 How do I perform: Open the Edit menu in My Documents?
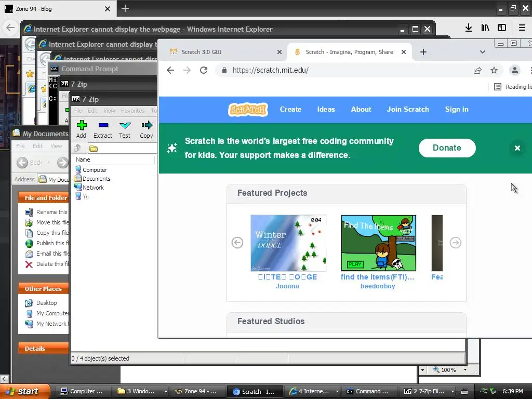pyautogui.click(x=37, y=146)
